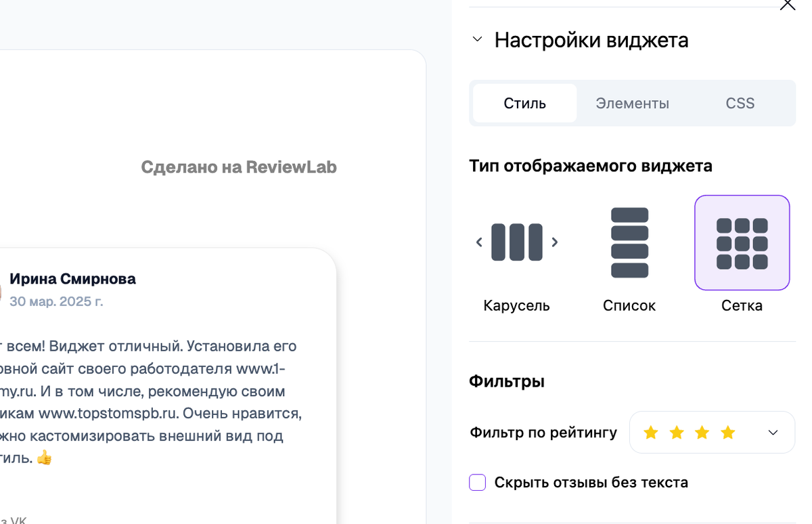Click the first star in rating filter
This screenshot has height=524, width=812.
[650, 432]
